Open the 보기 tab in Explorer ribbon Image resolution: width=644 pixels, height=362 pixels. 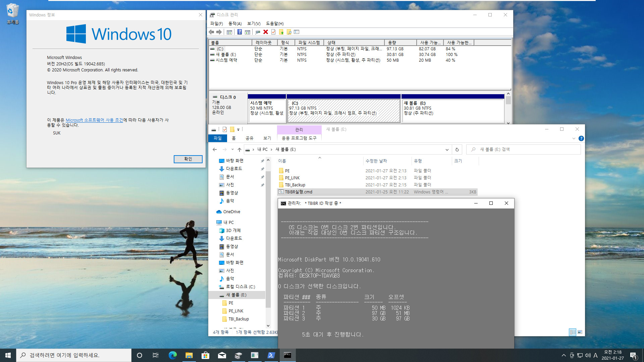pos(267,138)
